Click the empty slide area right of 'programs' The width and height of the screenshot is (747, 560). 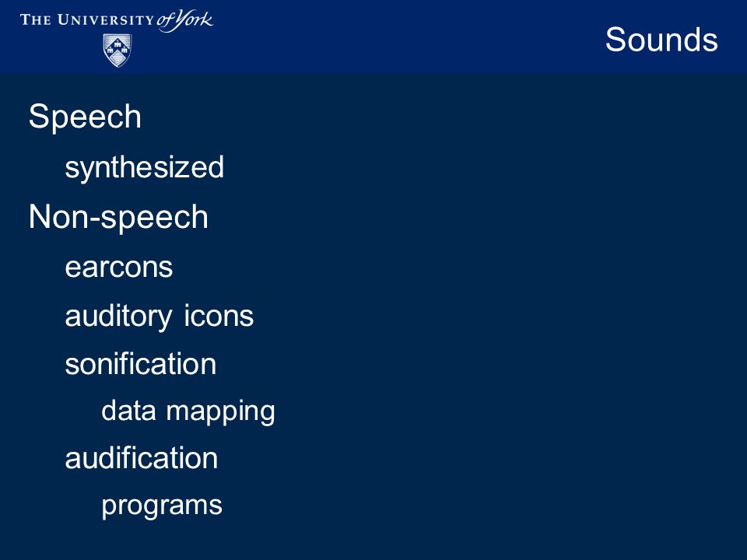(x=476, y=506)
